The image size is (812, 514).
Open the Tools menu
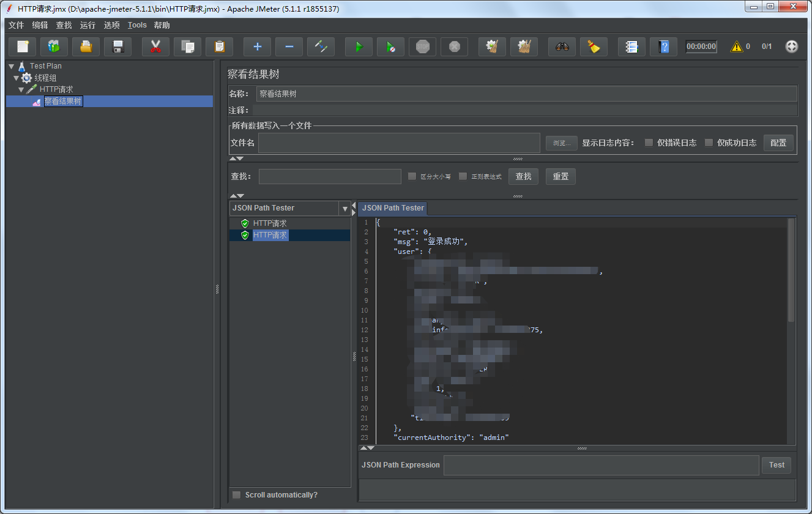pos(137,25)
